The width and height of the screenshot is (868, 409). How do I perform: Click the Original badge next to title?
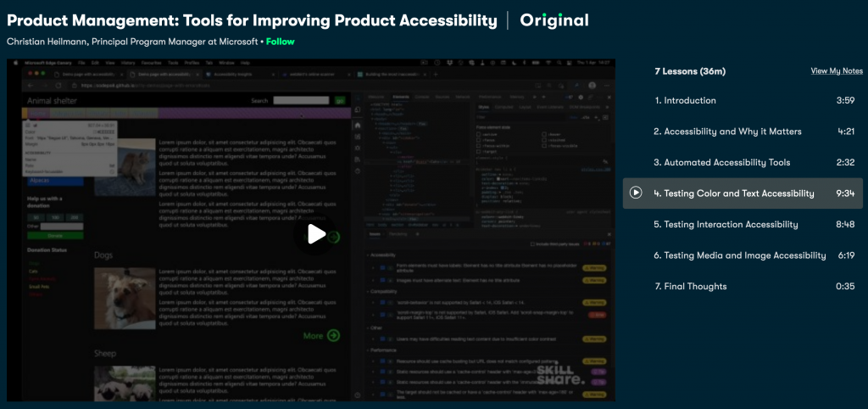pos(554,20)
